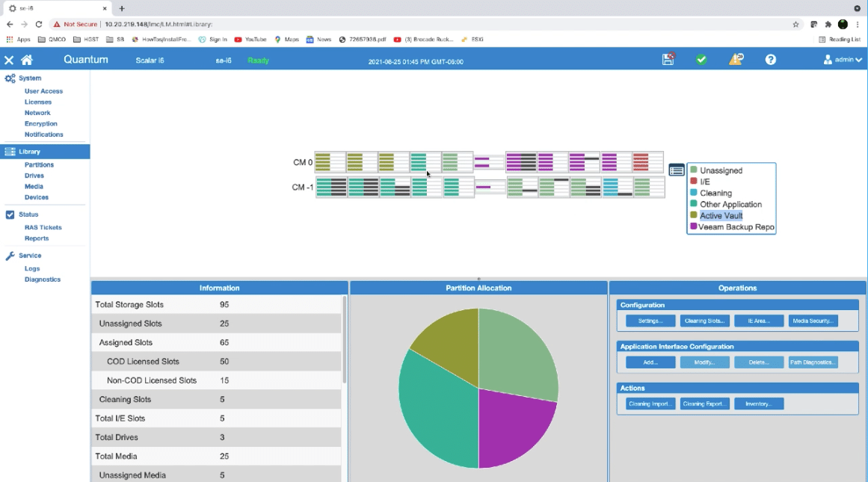Open the Media page
The height and width of the screenshot is (482, 868).
[x=33, y=187]
